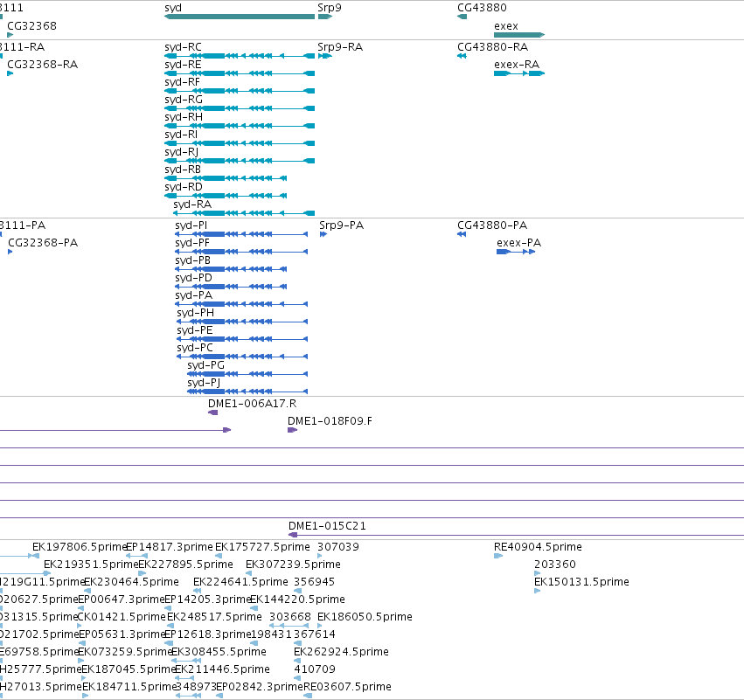Image resolution: width=744 pixels, height=700 pixels.
Task: Open the Srp9-PA protein label
Action: [342, 225]
